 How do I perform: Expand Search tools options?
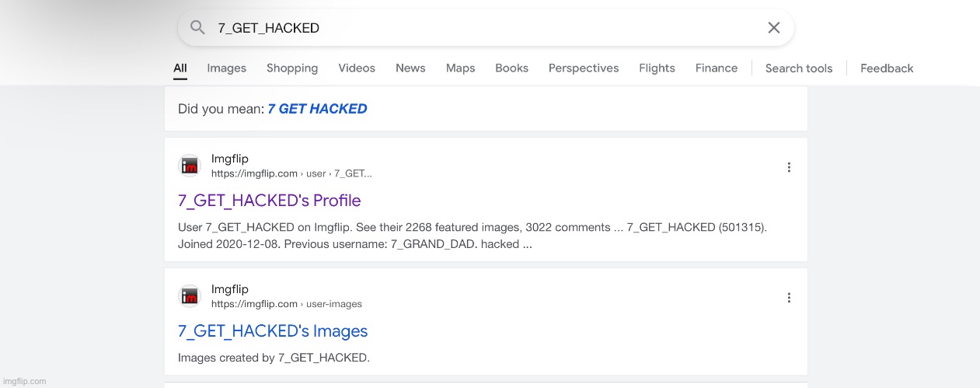click(x=799, y=68)
